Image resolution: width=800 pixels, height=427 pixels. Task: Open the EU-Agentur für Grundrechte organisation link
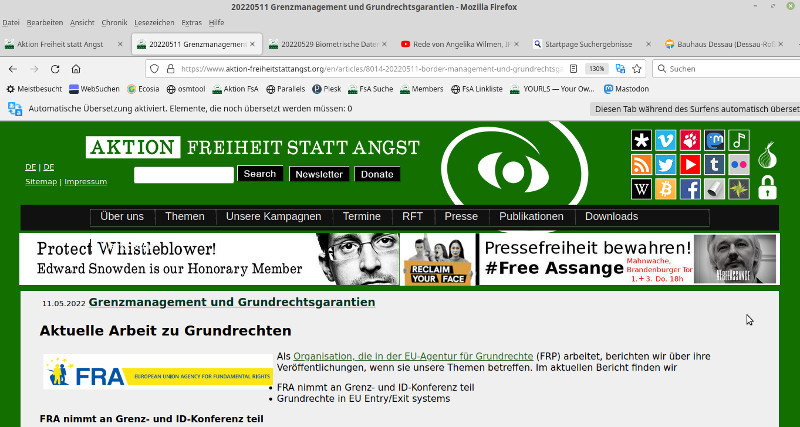413,356
